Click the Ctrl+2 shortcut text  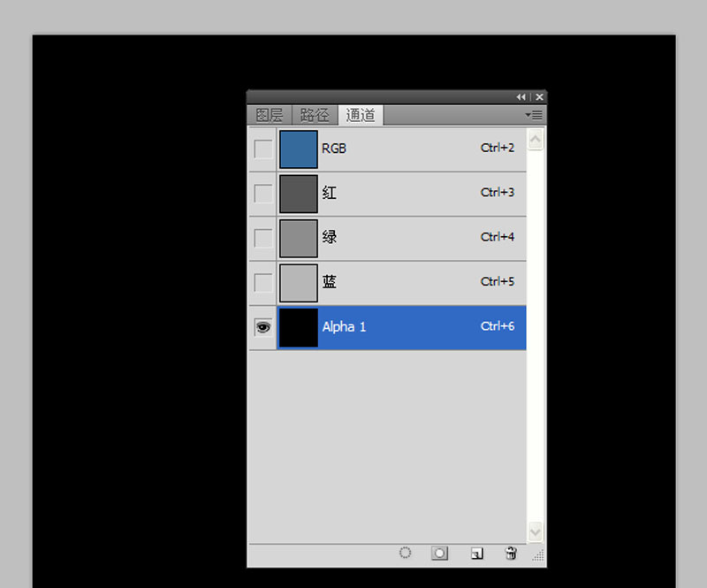[498, 148]
